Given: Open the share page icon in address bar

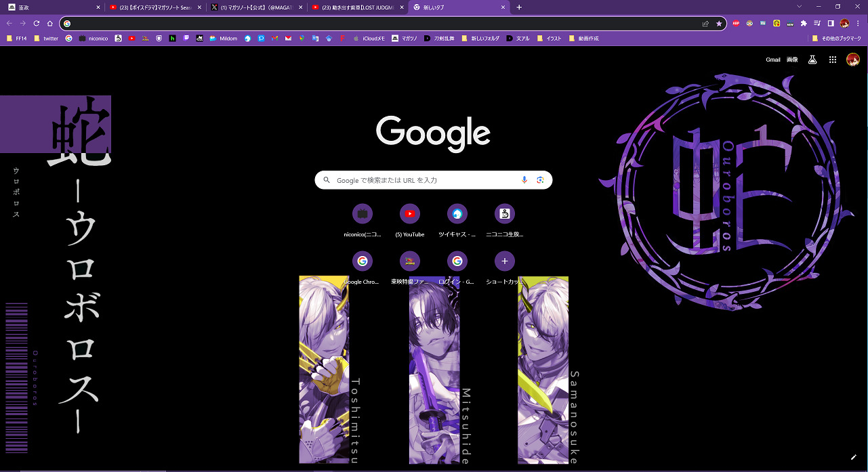Looking at the screenshot, I should point(705,23).
